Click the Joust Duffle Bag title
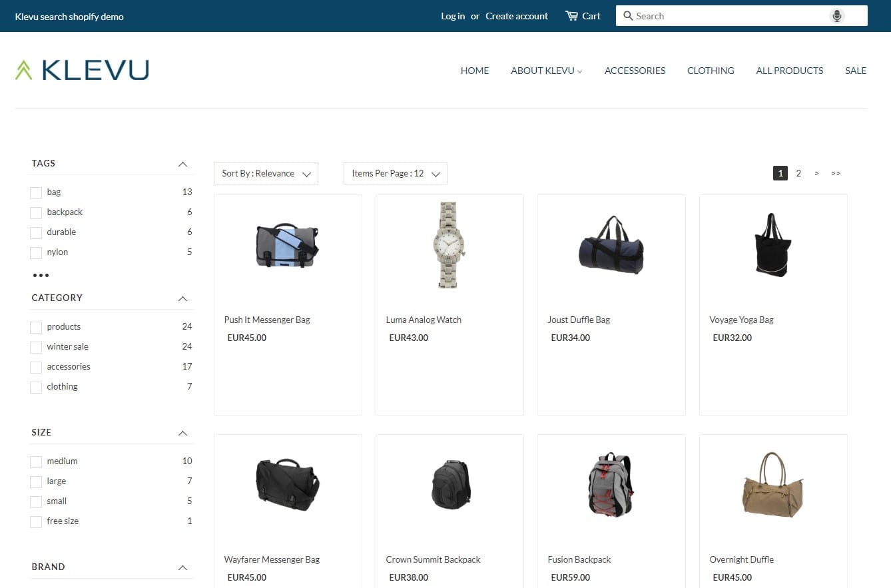The height and width of the screenshot is (588, 891). 579,320
